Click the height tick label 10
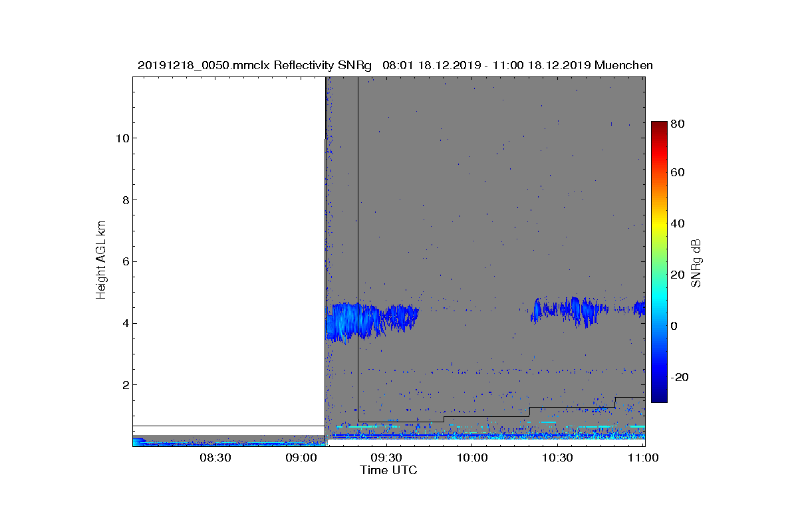 (x=122, y=138)
